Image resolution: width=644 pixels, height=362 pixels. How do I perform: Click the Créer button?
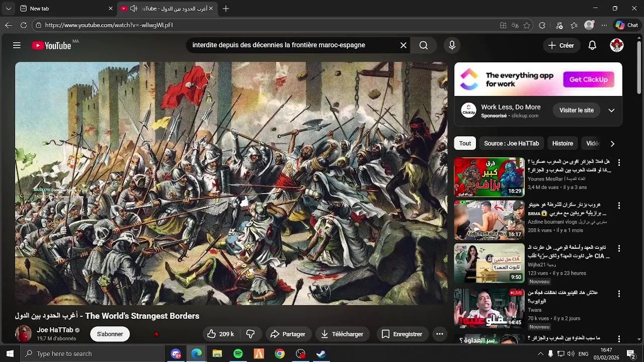coord(561,45)
